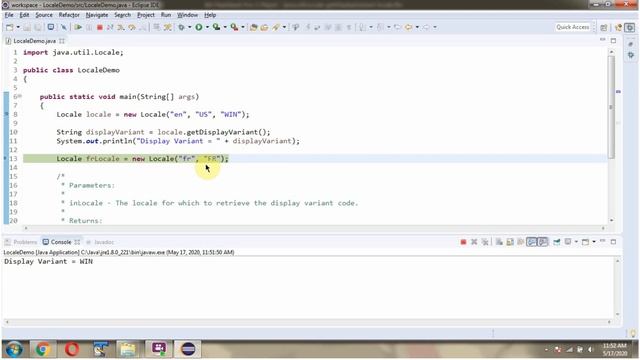Image resolution: width=640 pixels, height=360 pixels.
Task: Open the Window menu
Action: [x=187, y=15]
